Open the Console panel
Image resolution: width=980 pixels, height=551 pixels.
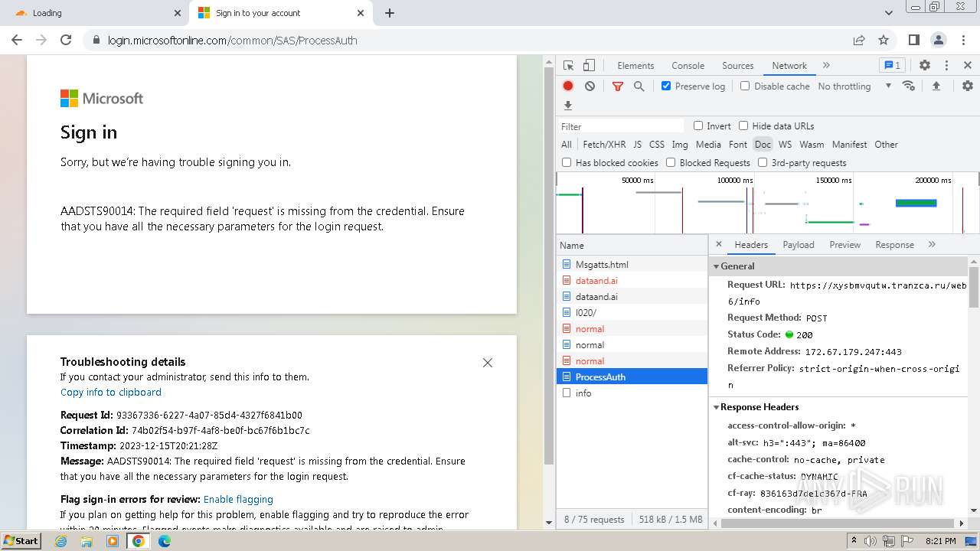click(x=688, y=66)
